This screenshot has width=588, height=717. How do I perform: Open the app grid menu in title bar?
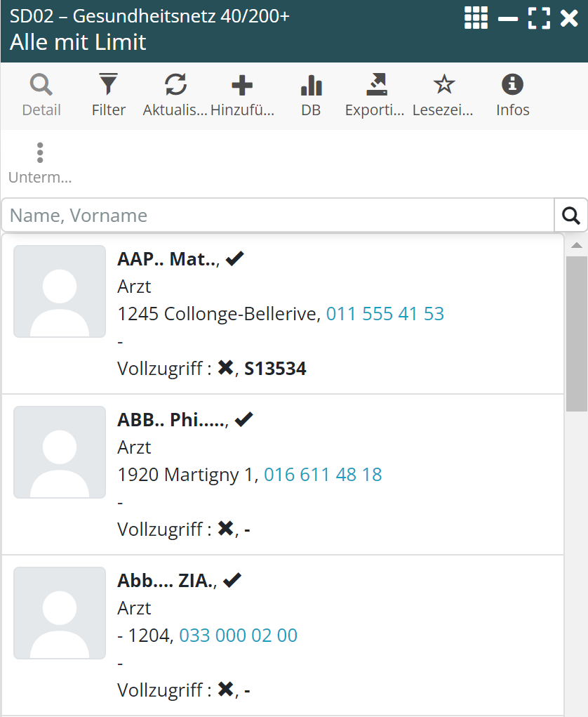pos(476,18)
